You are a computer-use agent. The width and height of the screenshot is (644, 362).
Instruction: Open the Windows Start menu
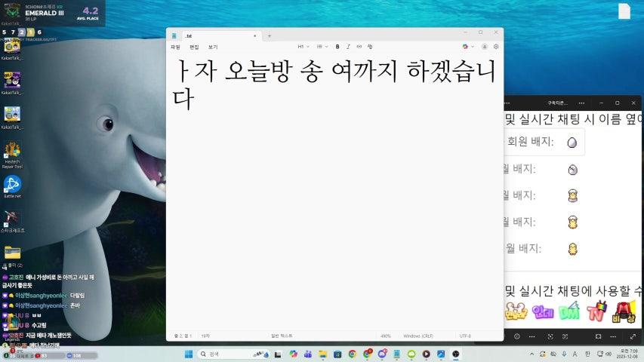click(x=189, y=354)
